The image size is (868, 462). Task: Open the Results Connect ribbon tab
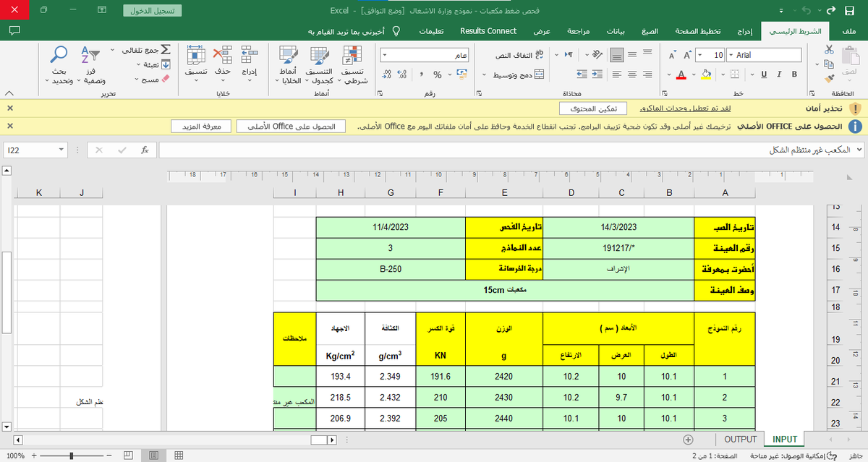(488, 31)
